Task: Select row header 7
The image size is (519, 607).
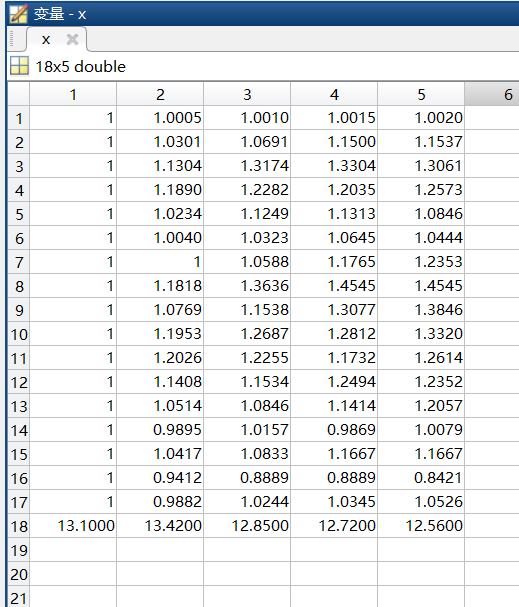Action: (x=19, y=262)
